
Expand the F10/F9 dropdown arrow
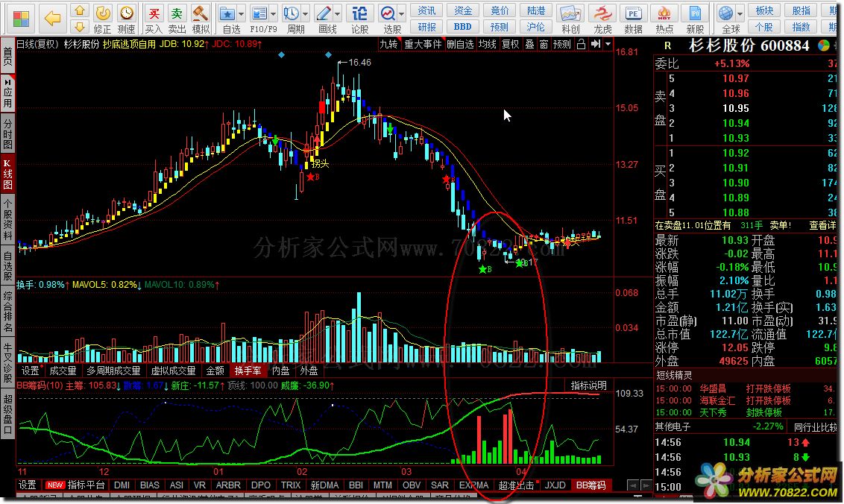click(274, 14)
